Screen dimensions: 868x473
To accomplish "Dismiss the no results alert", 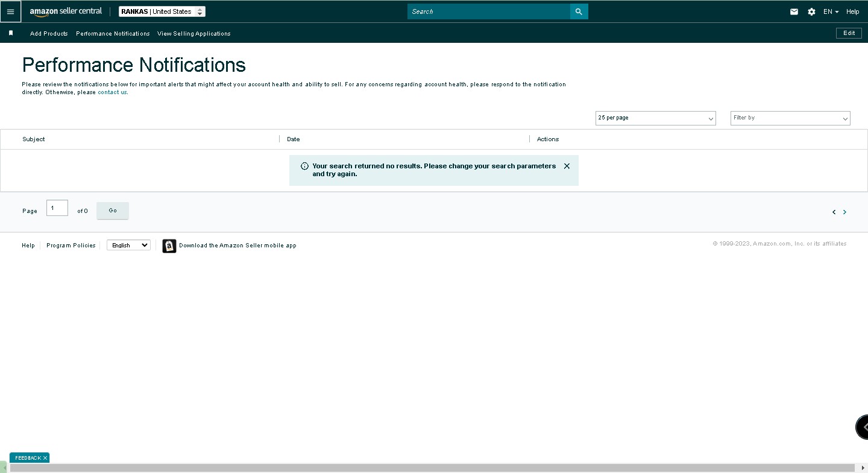I will pyautogui.click(x=567, y=166).
